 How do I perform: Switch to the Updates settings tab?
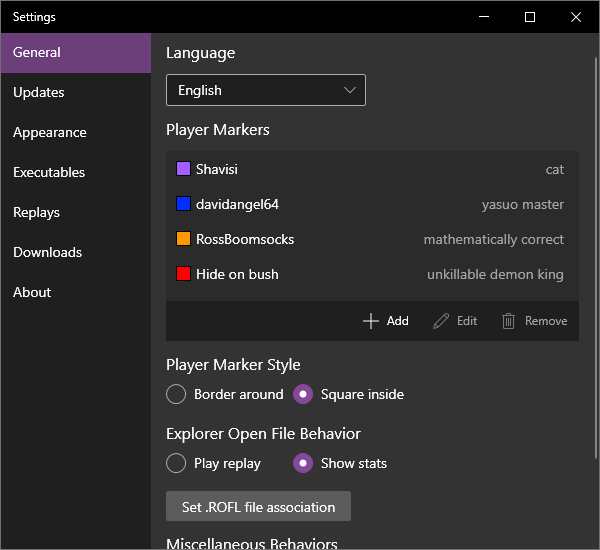pyautogui.click(x=76, y=93)
